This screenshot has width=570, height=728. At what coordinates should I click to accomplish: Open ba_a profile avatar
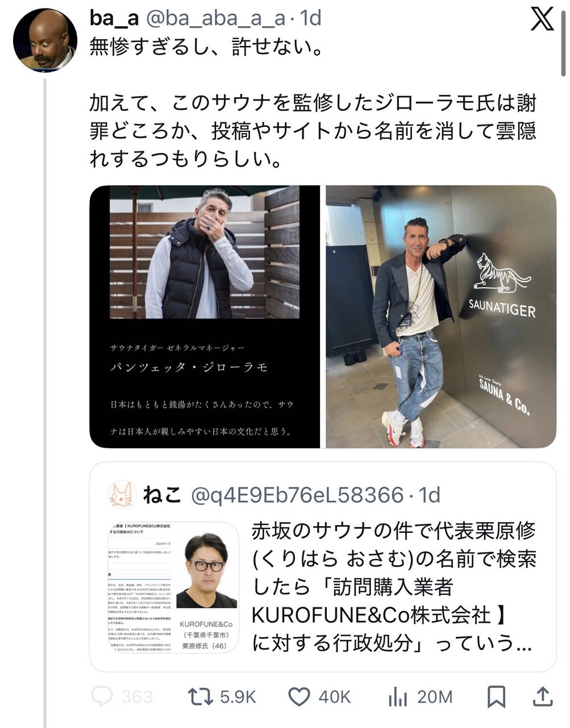point(45,40)
